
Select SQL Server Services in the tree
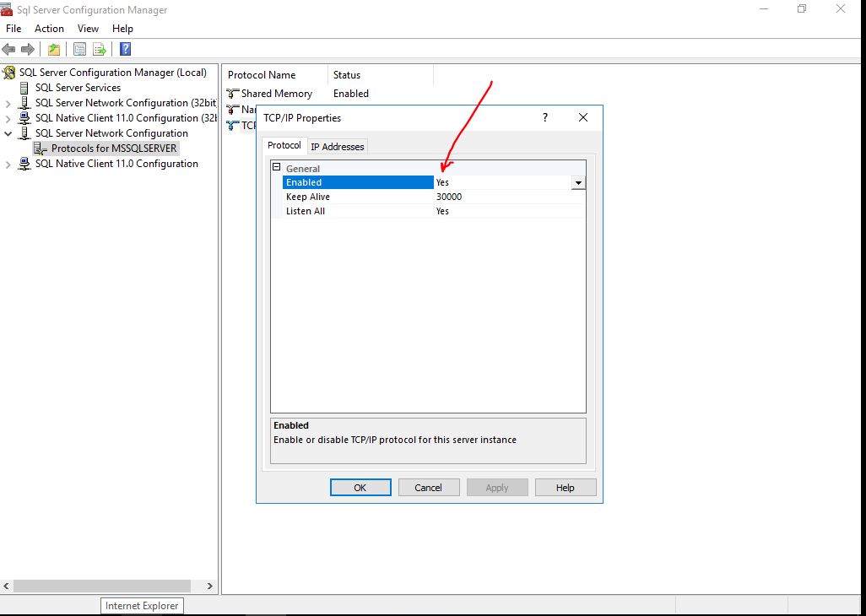click(x=78, y=88)
